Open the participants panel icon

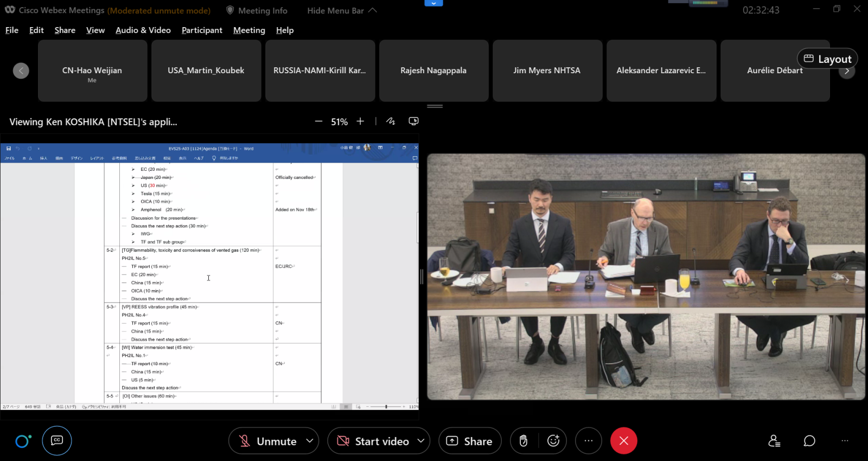click(x=774, y=441)
